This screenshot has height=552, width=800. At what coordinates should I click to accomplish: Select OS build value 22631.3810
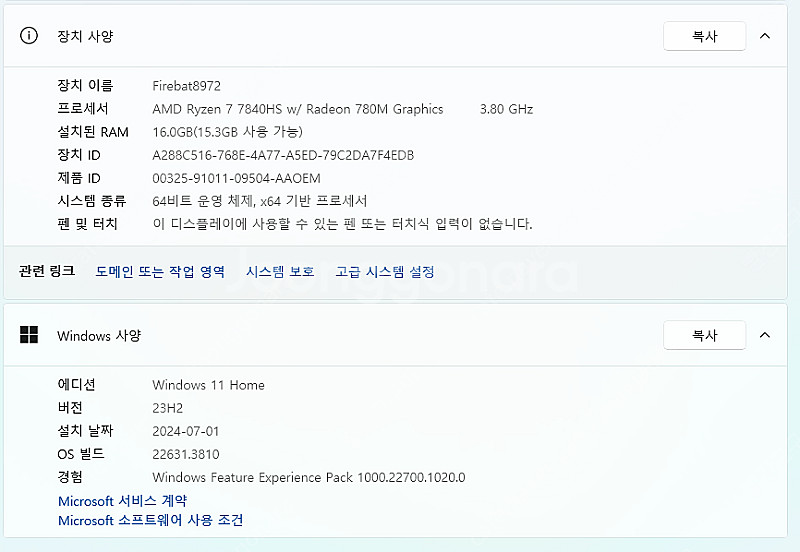coord(186,454)
